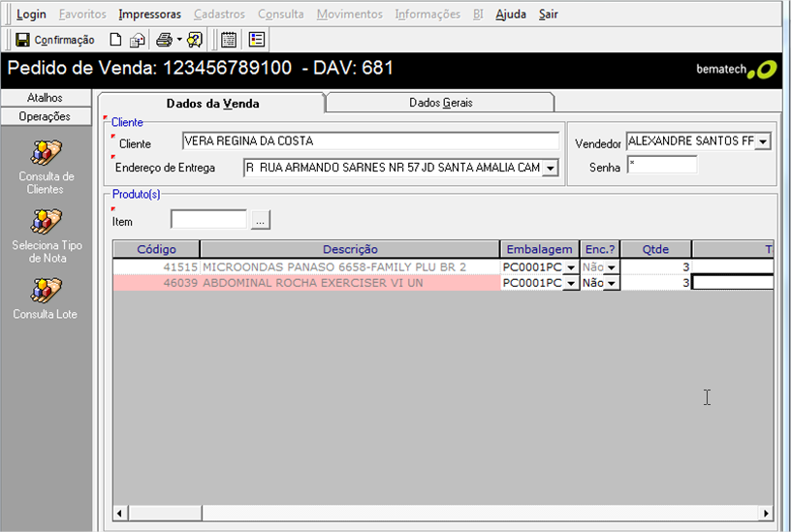This screenshot has height=532, width=791.
Task: Click the Cliente name input field
Action: (x=370, y=141)
